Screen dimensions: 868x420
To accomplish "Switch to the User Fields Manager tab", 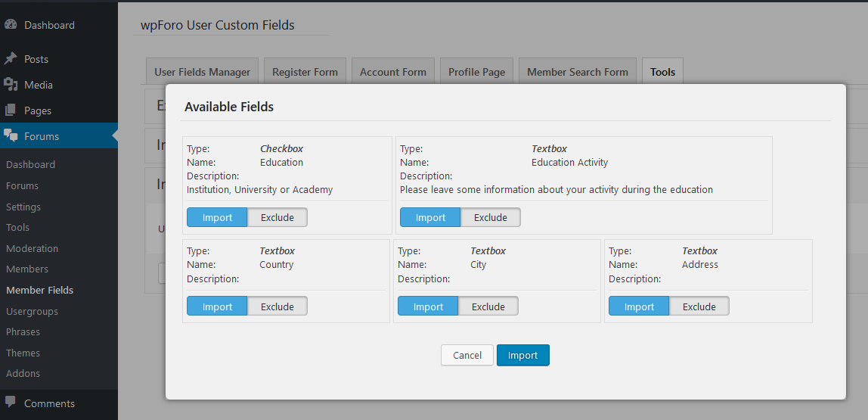I will point(202,72).
